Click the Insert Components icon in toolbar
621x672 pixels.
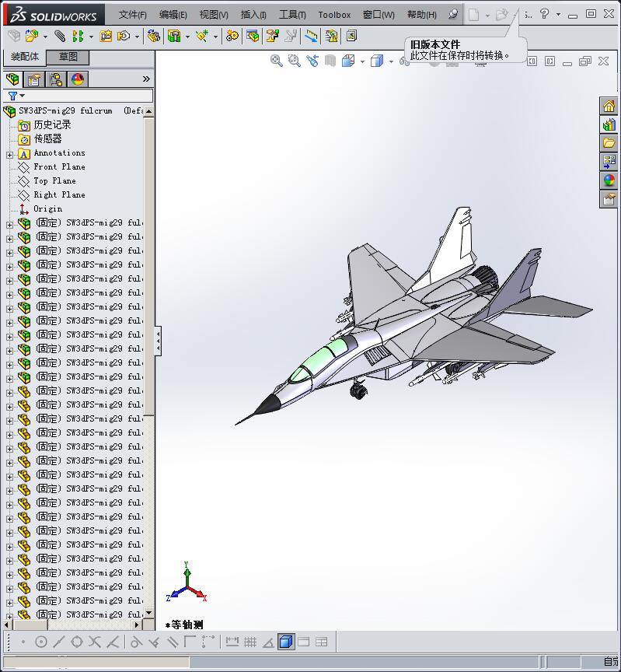32,36
